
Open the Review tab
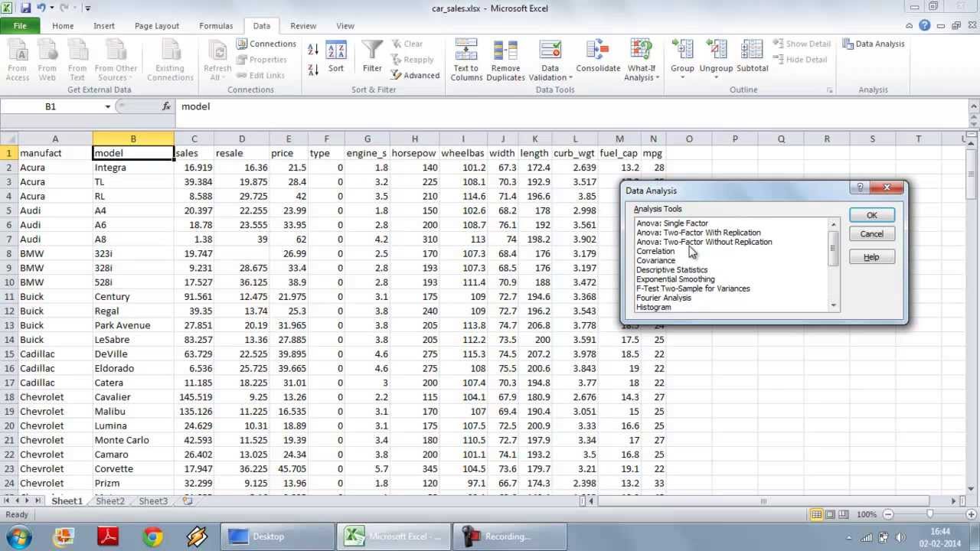pos(303,25)
